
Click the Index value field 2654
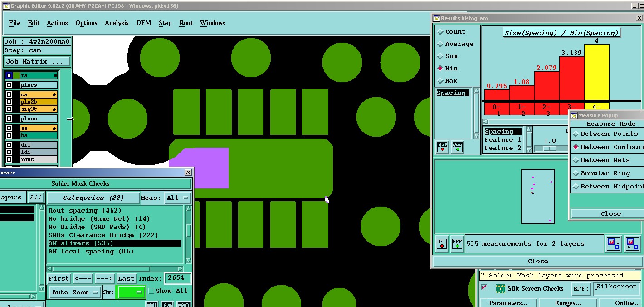pyautogui.click(x=178, y=278)
